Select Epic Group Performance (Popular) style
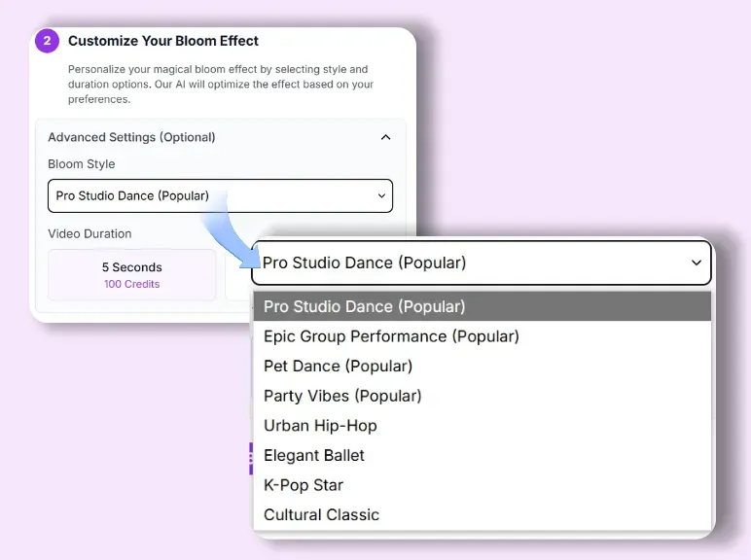751x560 pixels. point(482,336)
